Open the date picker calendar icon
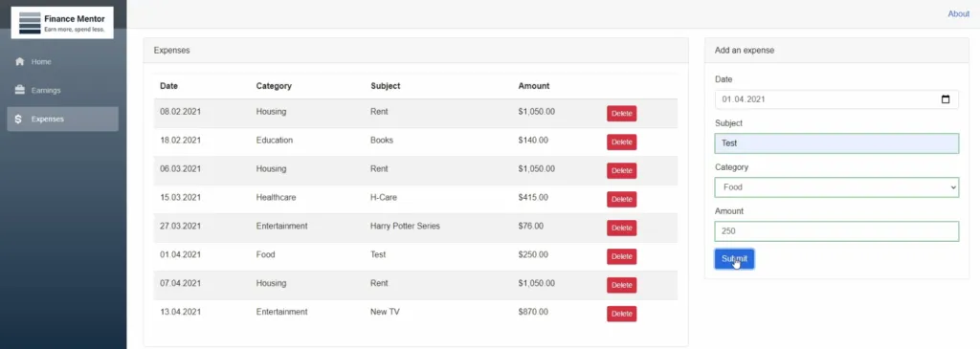This screenshot has height=349, width=980. pos(945,99)
